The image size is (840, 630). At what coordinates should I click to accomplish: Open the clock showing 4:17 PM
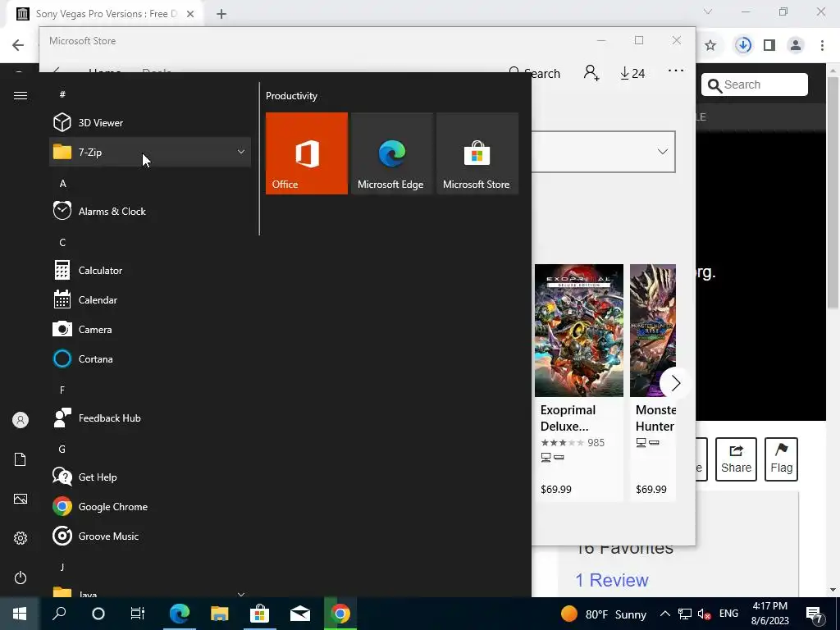coord(769,614)
